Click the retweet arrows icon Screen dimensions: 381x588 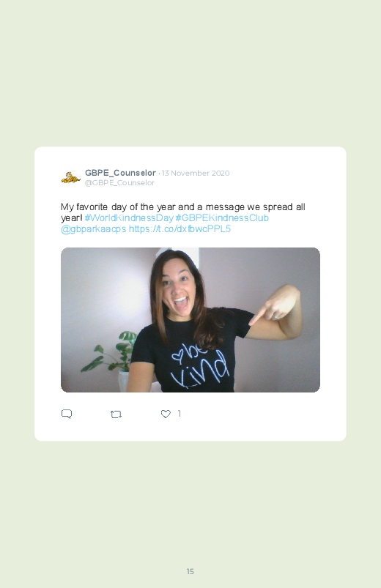[x=116, y=414]
